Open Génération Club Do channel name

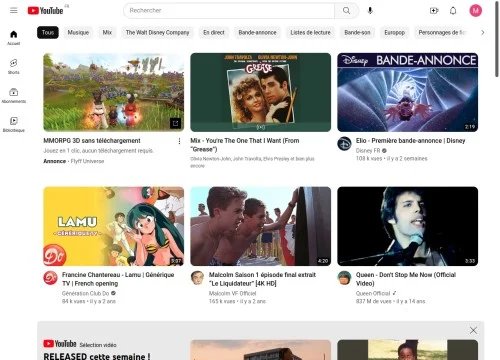(86, 293)
